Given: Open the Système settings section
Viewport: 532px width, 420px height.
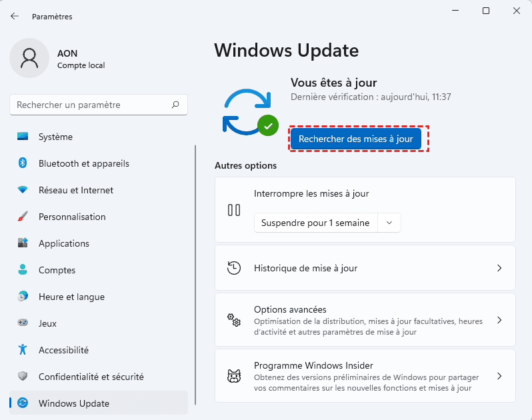Looking at the screenshot, I should (x=55, y=137).
